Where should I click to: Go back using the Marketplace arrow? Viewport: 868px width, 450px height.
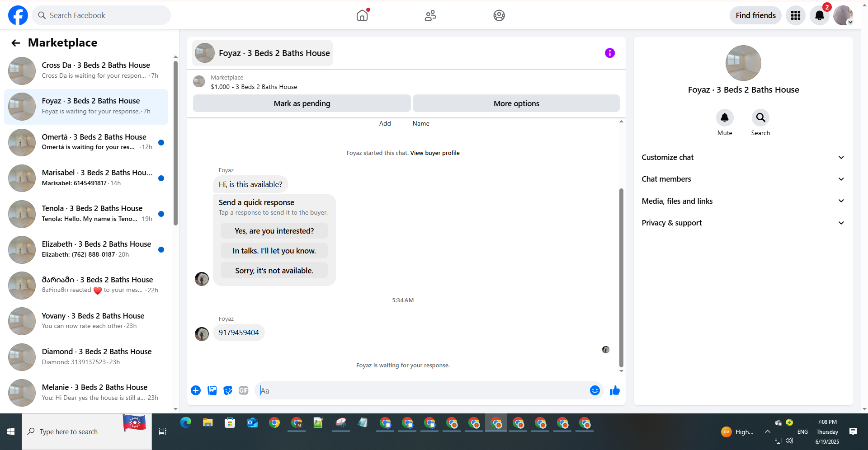point(16,43)
